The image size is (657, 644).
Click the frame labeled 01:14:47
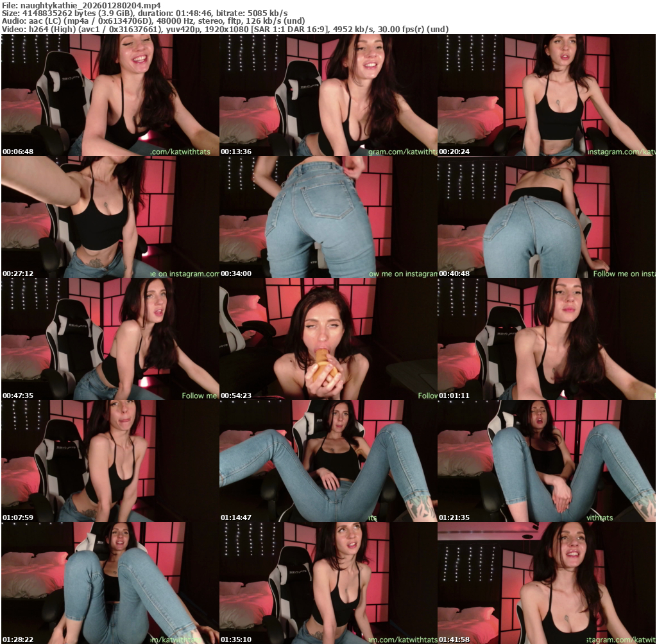coord(328,461)
